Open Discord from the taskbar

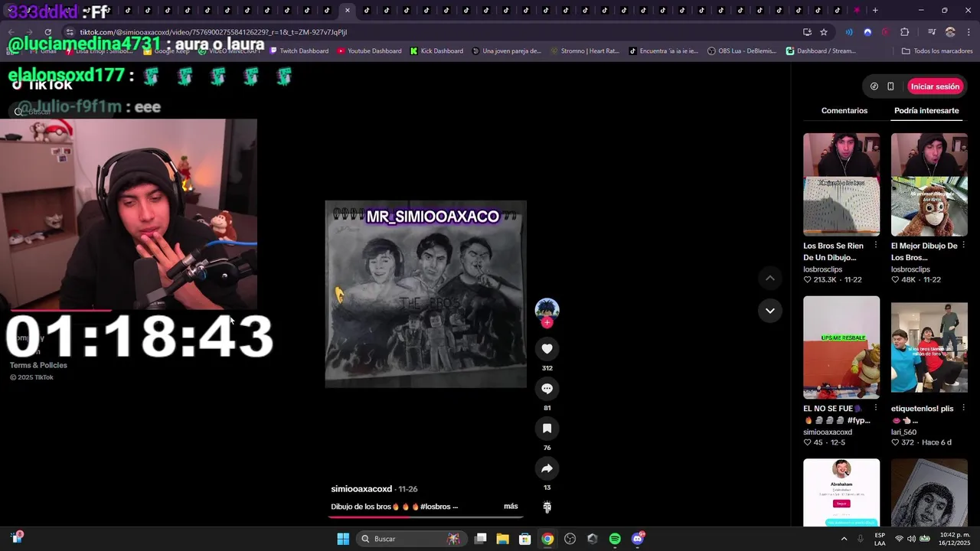(x=638, y=539)
